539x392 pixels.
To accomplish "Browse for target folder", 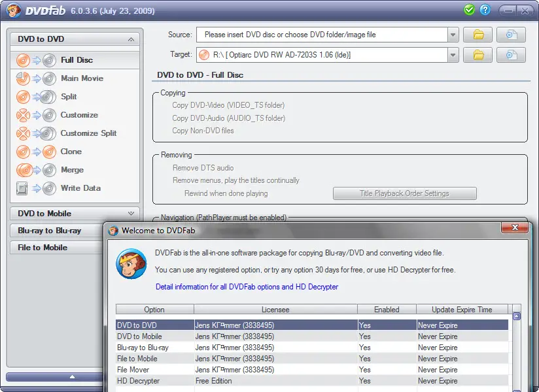I will click(478, 55).
